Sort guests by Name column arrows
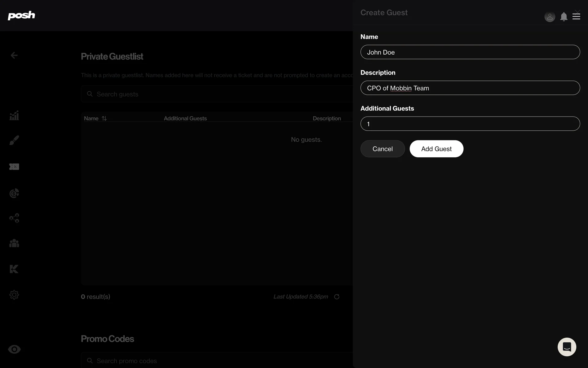The height and width of the screenshot is (368, 588). [x=104, y=118]
